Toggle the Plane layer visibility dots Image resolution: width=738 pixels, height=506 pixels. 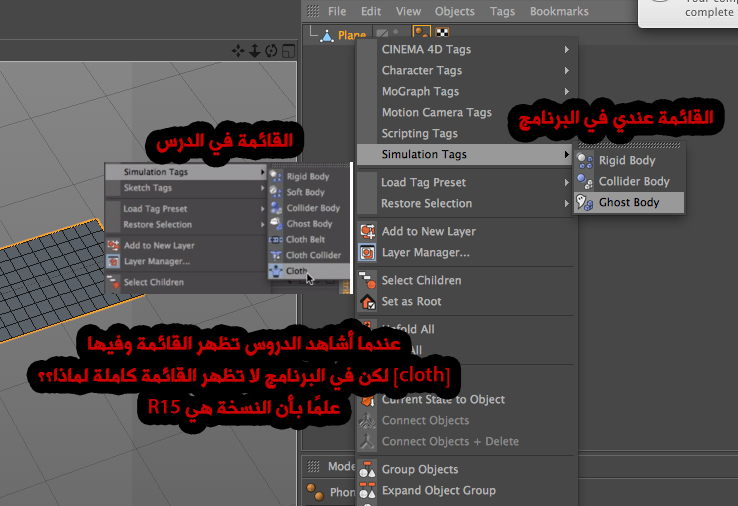[395, 33]
